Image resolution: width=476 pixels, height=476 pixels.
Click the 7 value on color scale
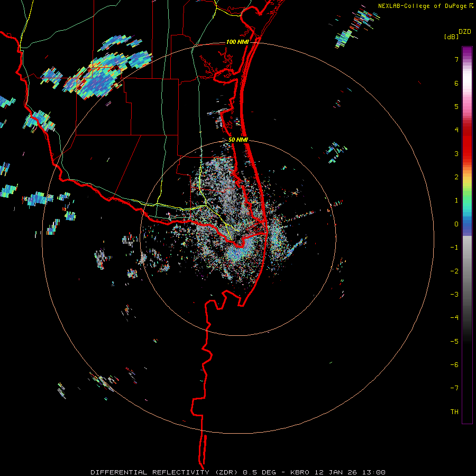(x=456, y=59)
